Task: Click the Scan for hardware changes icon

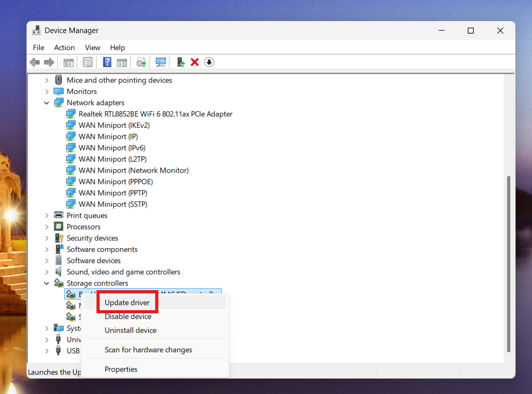Action: [x=161, y=62]
